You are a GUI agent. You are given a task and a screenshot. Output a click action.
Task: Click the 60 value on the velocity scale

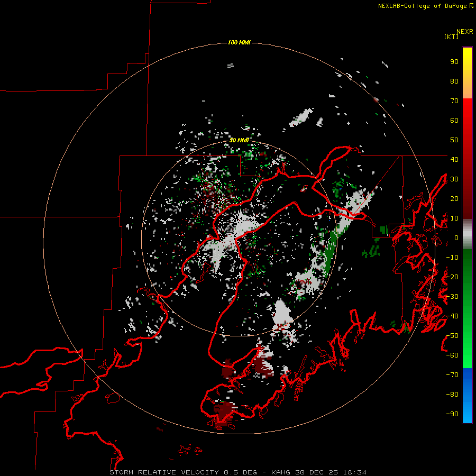pyautogui.click(x=454, y=121)
